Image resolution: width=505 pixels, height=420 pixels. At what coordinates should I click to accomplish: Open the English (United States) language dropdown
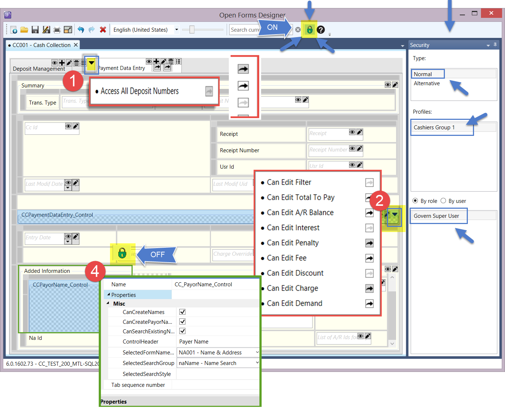coord(177,30)
